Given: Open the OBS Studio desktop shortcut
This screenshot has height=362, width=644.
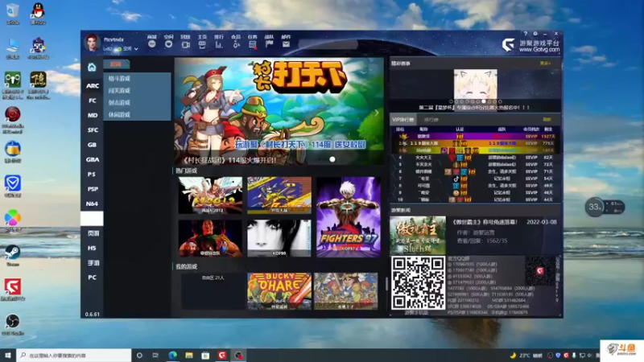Looking at the screenshot, I should point(13,325).
